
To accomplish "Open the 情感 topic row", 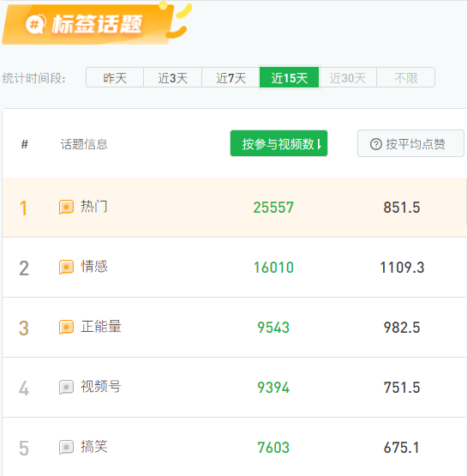I will coord(234,267).
